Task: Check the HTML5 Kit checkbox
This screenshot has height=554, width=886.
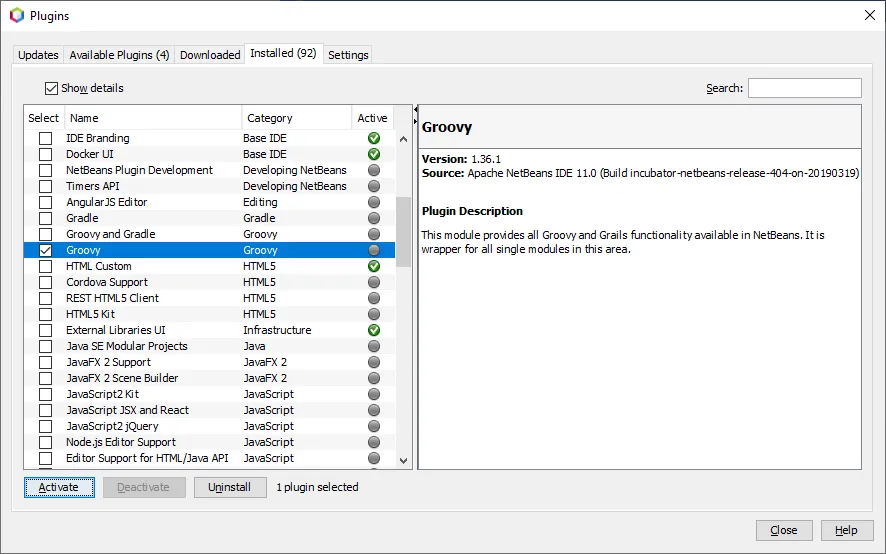Action: pyautogui.click(x=45, y=314)
